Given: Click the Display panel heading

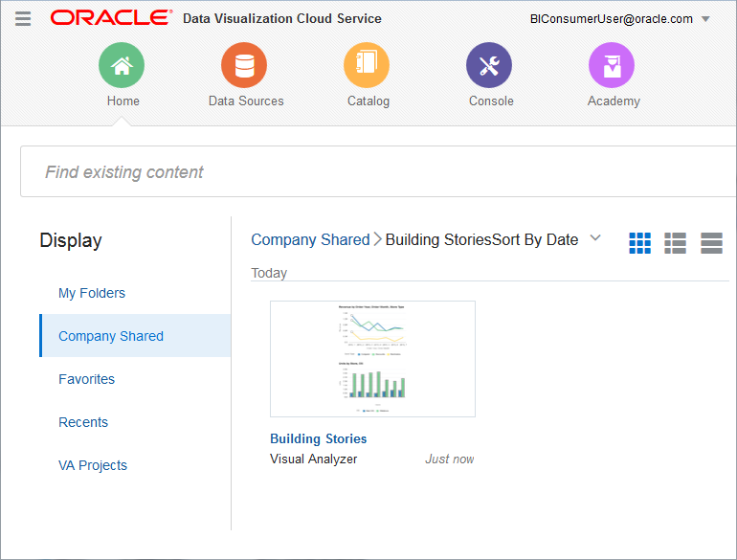Looking at the screenshot, I should coord(71,240).
